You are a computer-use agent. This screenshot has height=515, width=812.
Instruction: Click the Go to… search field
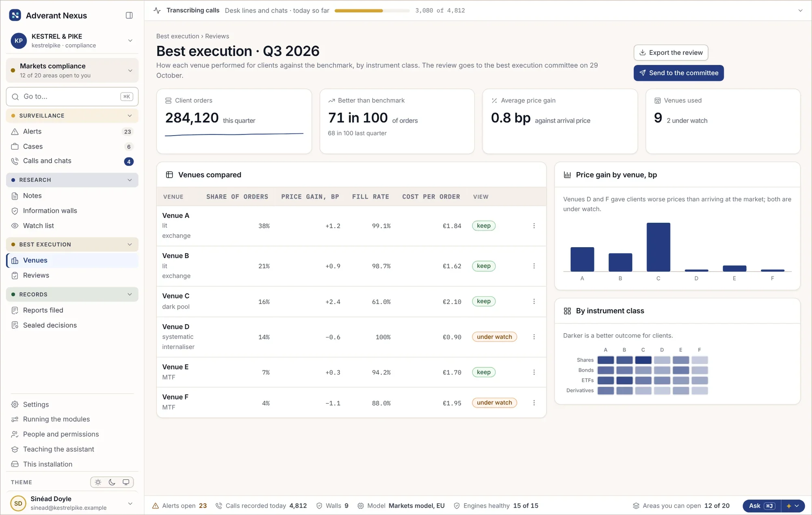(72, 97)
